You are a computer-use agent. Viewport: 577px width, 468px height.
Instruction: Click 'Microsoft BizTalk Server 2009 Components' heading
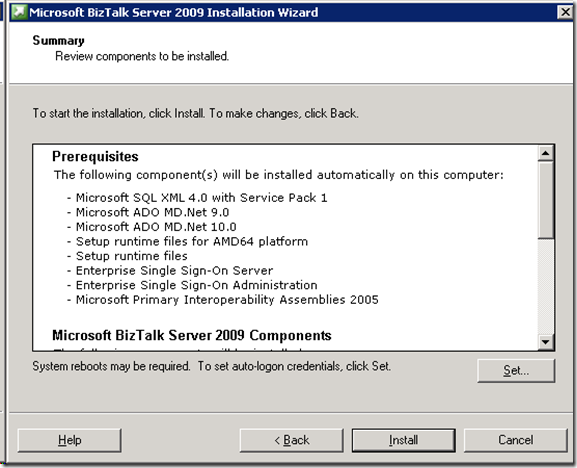192,336
